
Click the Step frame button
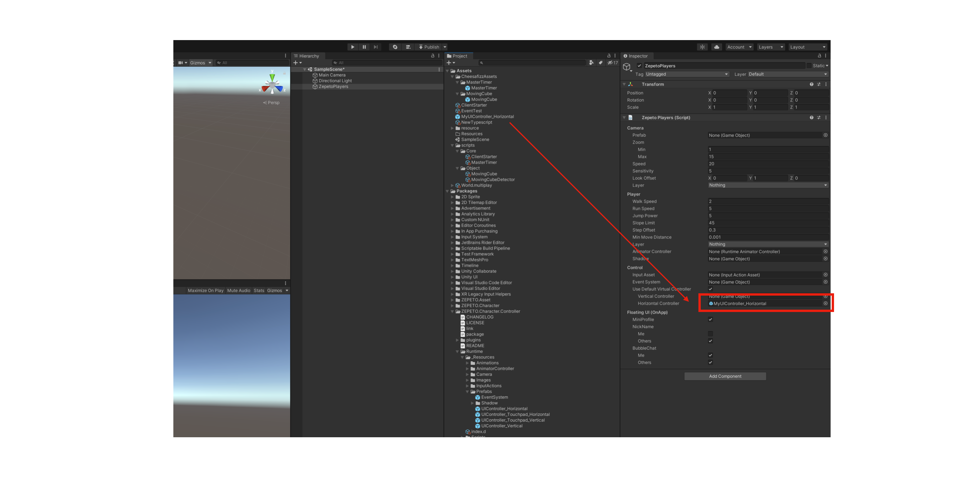point(375,47)
